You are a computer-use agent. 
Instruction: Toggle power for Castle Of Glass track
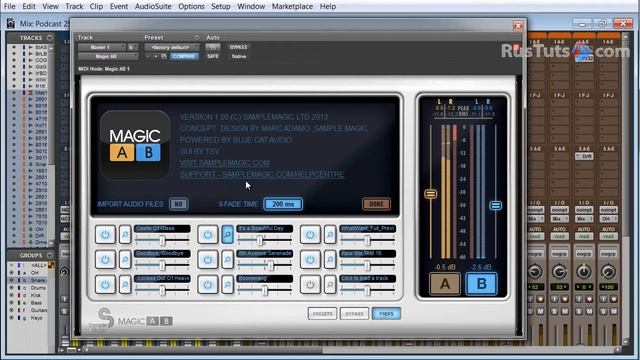click(105, 235)
